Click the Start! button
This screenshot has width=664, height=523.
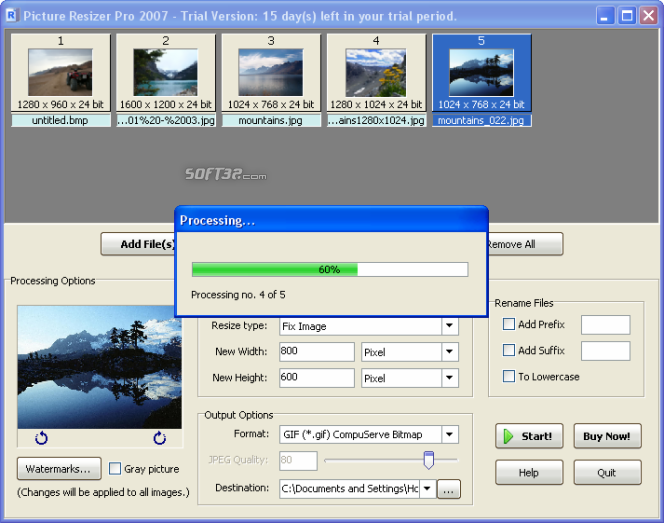click(529, 436)
